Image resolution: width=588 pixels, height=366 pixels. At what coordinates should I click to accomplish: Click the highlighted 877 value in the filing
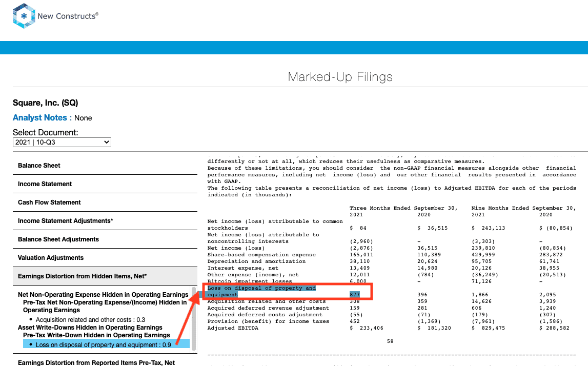[354, 295]
